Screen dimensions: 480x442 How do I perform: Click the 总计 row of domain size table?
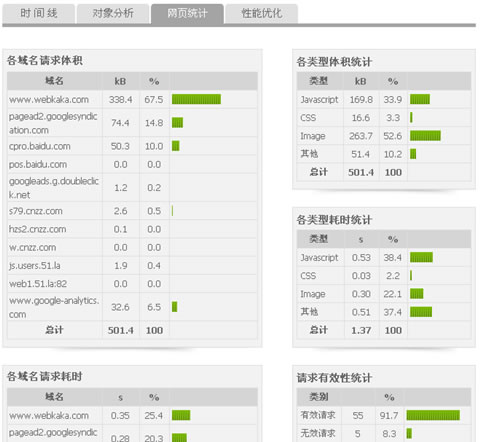point(132,330)
